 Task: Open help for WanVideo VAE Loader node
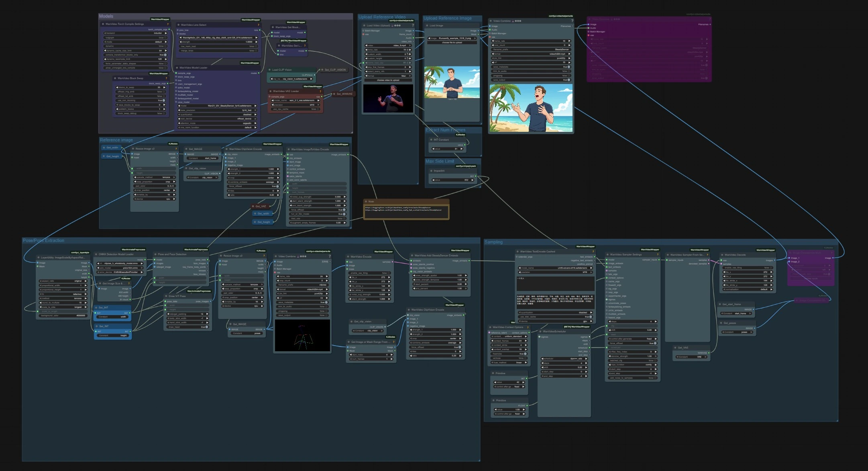click(x=320, y=91)
